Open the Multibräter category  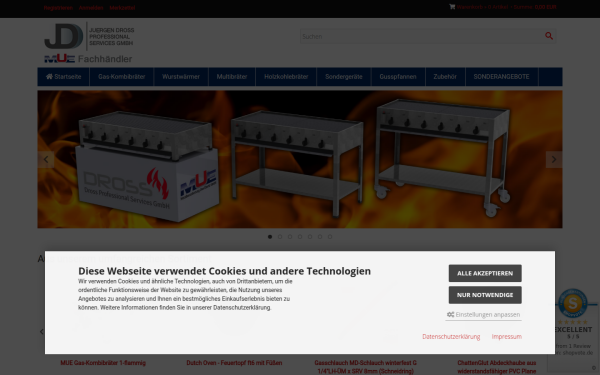coord(232,77)
